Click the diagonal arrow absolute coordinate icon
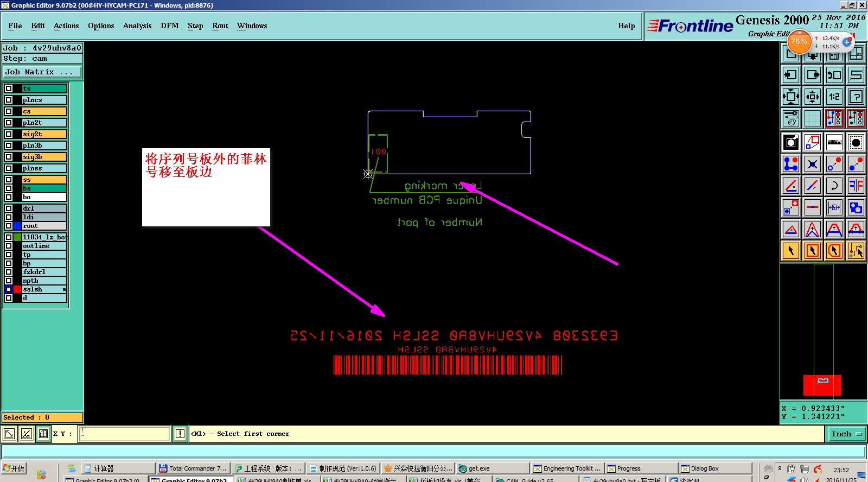Viewport: 868px width, 482px height. [10, 434]
